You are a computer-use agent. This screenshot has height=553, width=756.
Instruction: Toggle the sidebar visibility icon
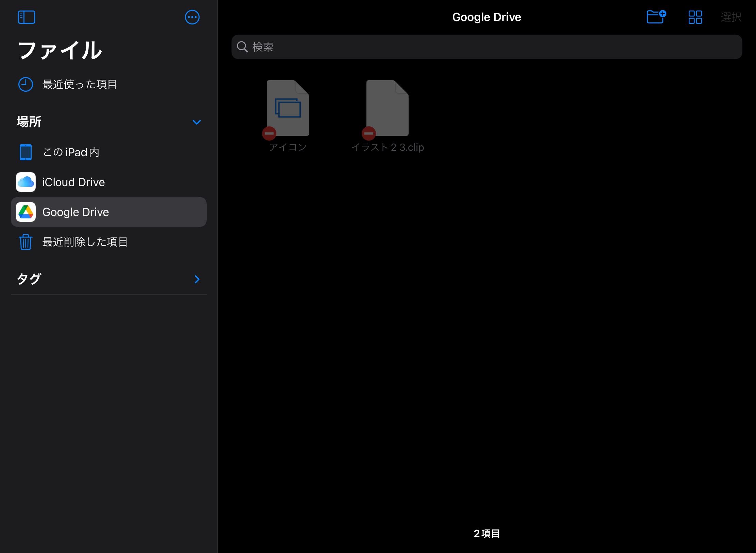click(27, 17)
